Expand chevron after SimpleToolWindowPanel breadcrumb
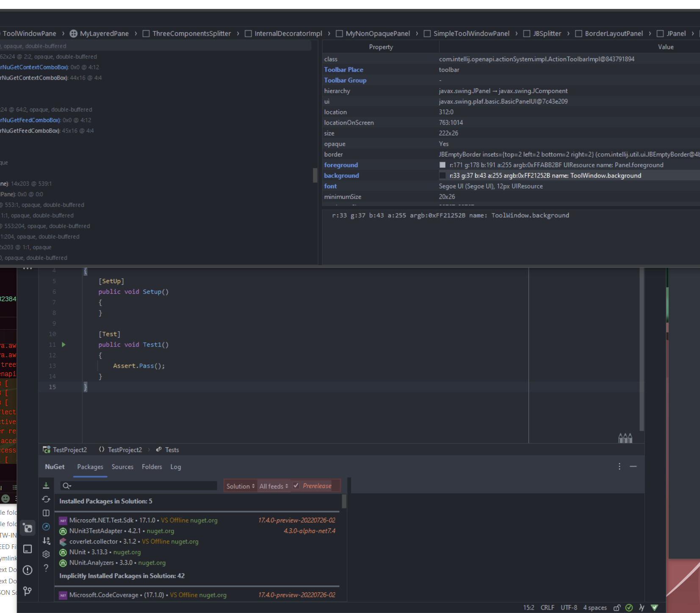This screenshot has width=700, height=613. point(517,33)
